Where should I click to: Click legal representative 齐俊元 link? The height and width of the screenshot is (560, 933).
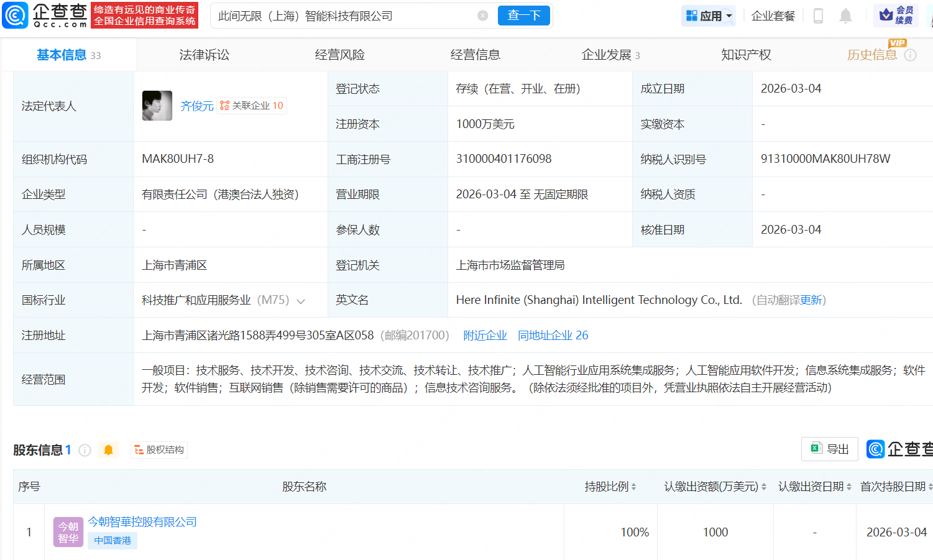[x=197, y=105]
